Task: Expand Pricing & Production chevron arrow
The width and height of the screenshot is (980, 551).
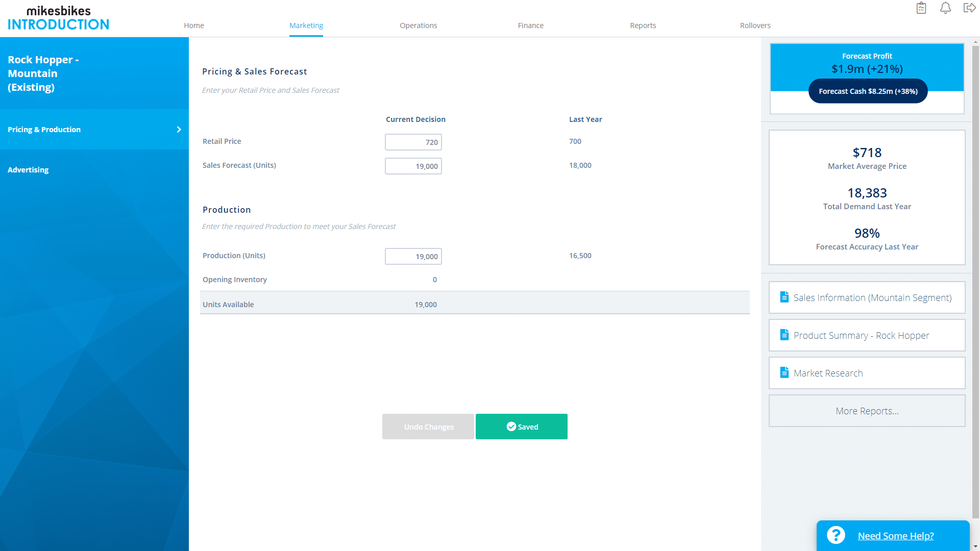Action: pyautogui.click(x=179, y=130)
